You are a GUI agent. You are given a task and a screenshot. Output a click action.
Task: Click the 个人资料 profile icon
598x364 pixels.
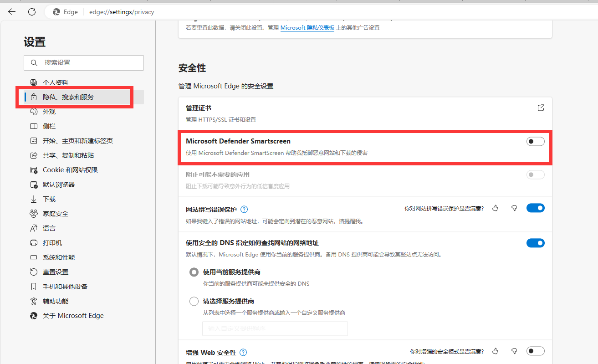33,82
